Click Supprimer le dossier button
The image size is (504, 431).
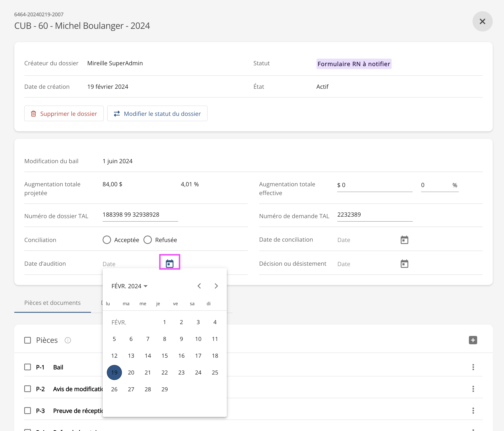point(64,114)
